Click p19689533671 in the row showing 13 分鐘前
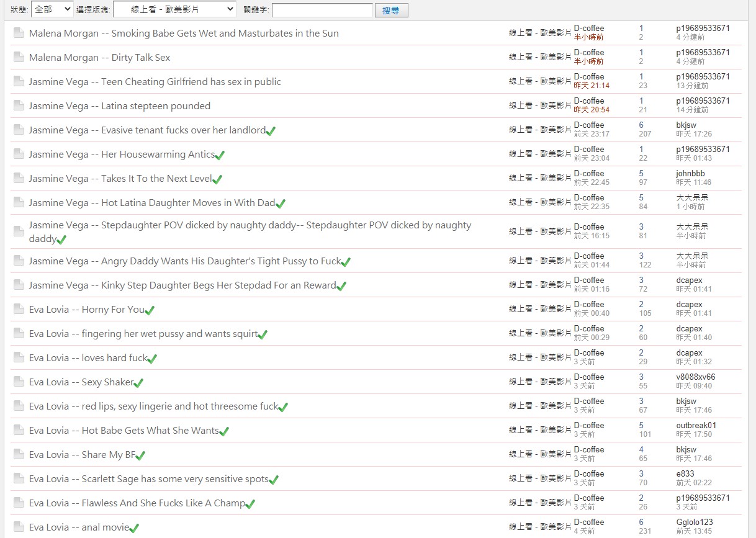 [703, 77]
